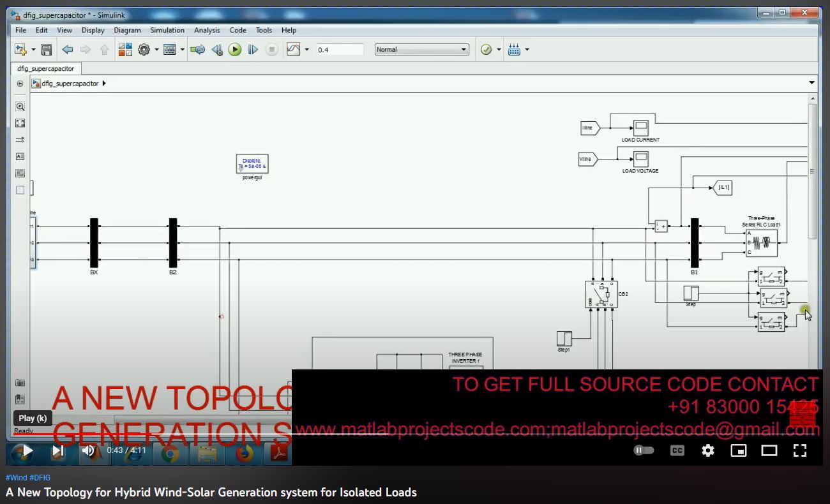Save the model with the floppy icon
830x504 pixels.
[x=46, y=50]
